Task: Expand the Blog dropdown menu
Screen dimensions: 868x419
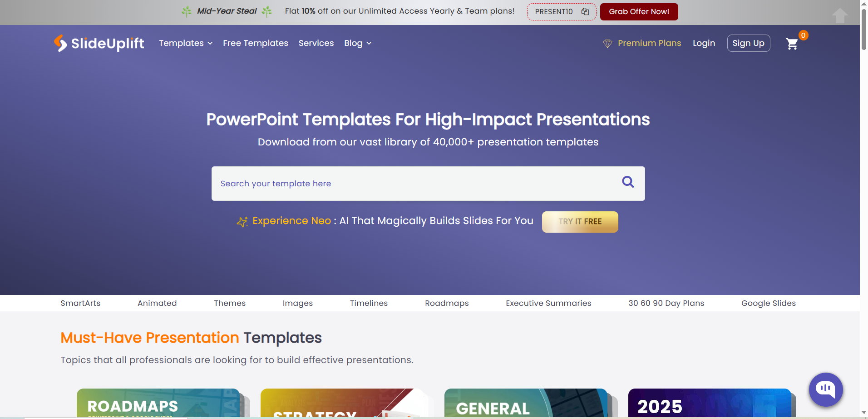Action: [358, 43]
